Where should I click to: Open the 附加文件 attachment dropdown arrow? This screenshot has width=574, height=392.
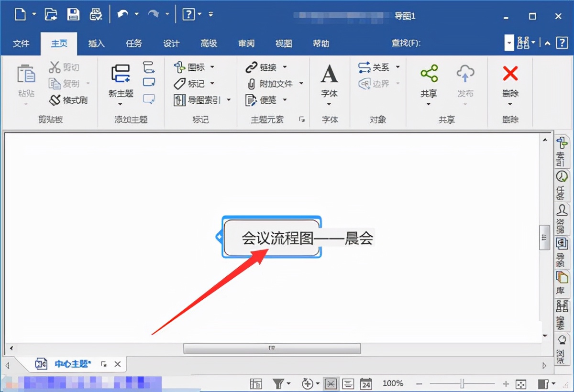click(301, 83)
